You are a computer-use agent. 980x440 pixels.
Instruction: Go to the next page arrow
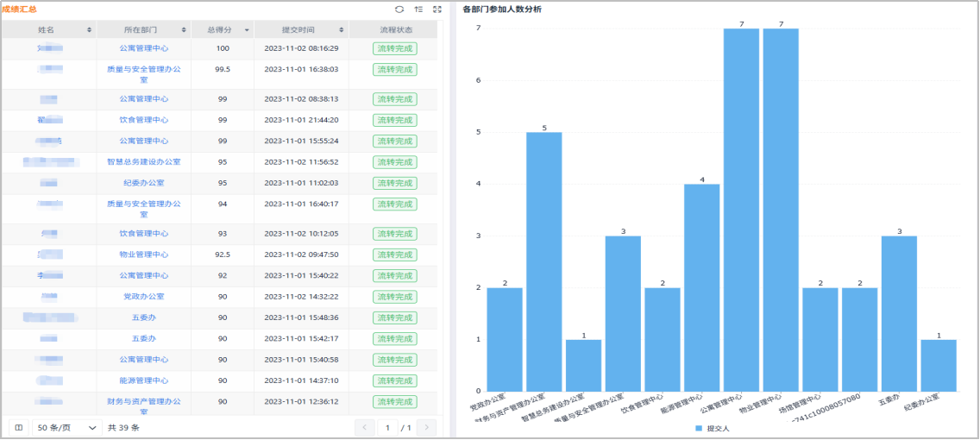click(x=426, y=427)
